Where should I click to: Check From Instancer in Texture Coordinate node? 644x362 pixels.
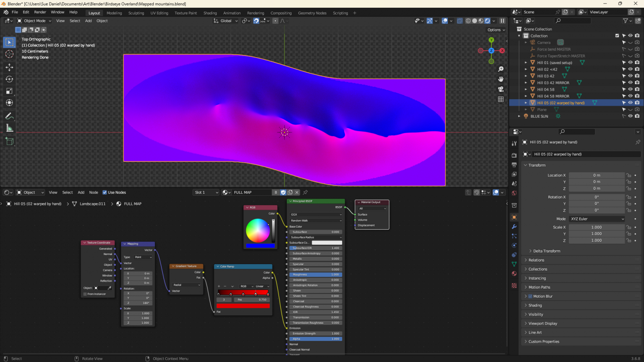click(x=85, y=294)
